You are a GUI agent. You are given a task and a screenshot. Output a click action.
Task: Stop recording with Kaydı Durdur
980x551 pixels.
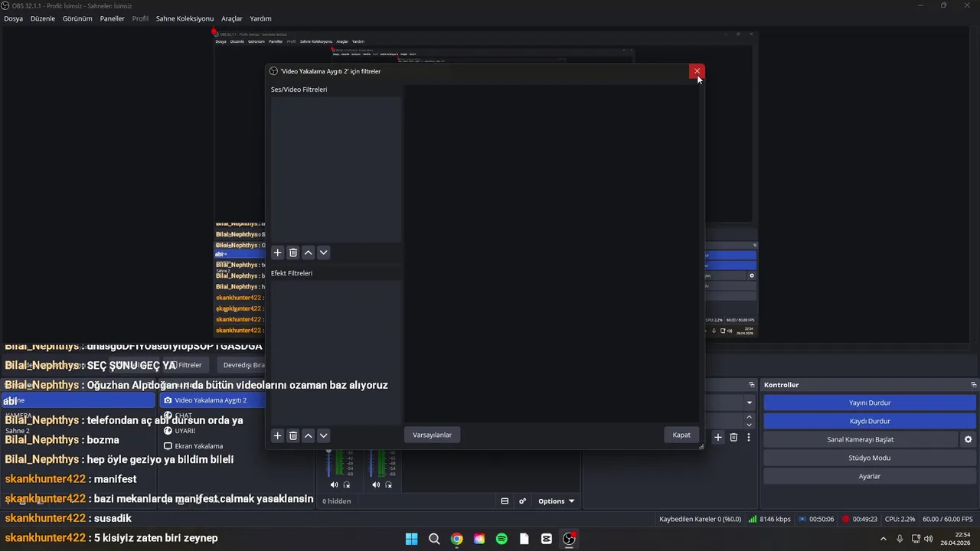870,421
